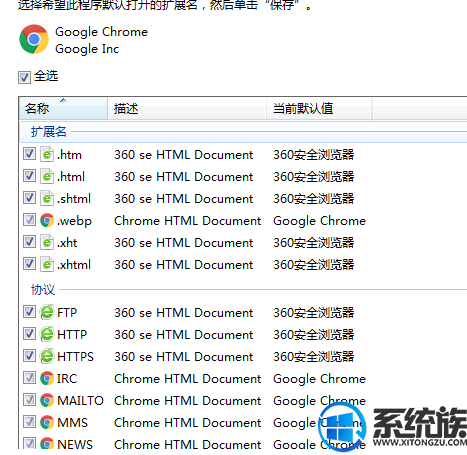The width and height of the screenshot is (467, 455).
Task: Click the Chrome icon beside IRC
Action: 47,378
